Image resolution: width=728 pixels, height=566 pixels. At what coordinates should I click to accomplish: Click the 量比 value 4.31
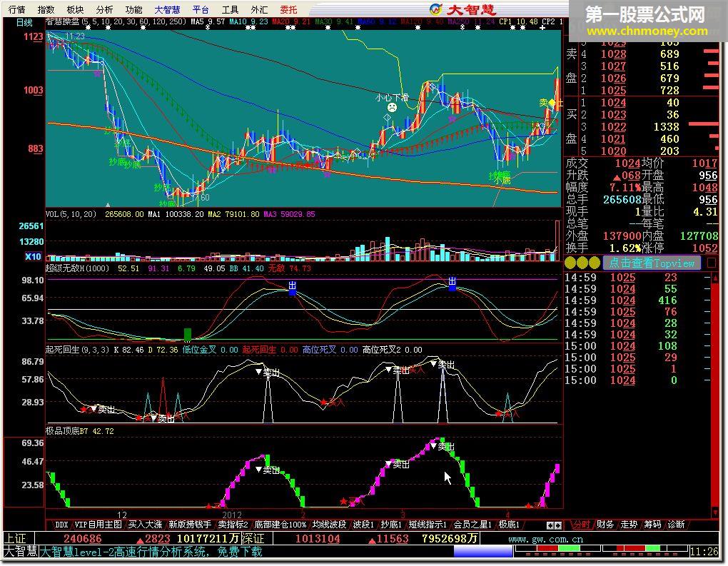click(x=704, y=212)
